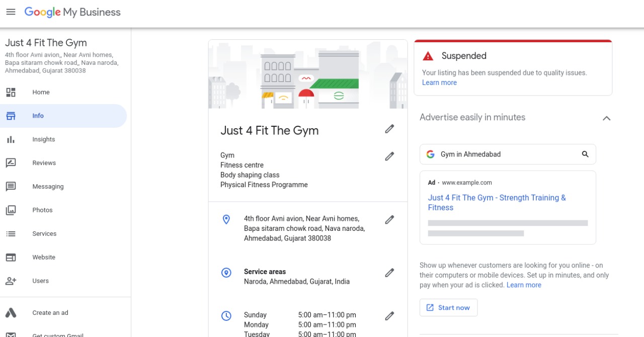Edit the business name with pencil icon
The image size is (644, 337).
pos(389,129)
